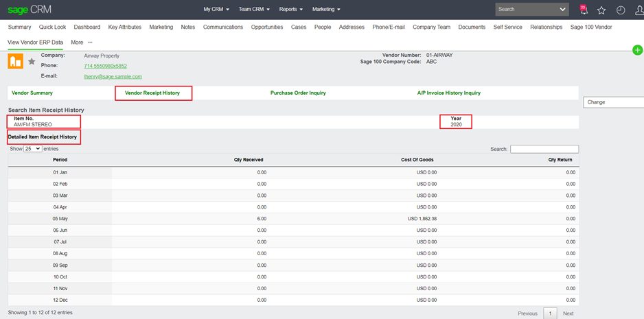This screenshot has height=319, width=644.
Task: Open the search type dropdown arrow
Action: click(x=562, y=10)
